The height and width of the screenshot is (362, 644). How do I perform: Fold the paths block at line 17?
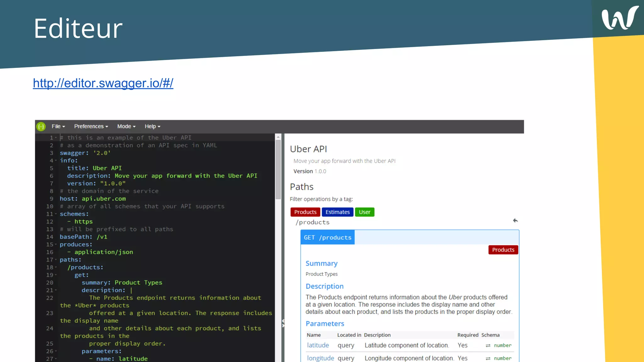tap(56, 260)
